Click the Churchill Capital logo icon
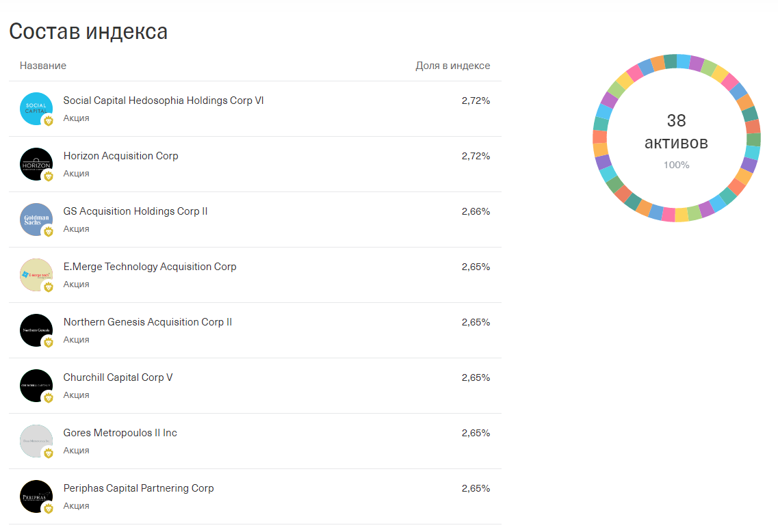Viewport: 778px width, 532px height. point(36,386)
